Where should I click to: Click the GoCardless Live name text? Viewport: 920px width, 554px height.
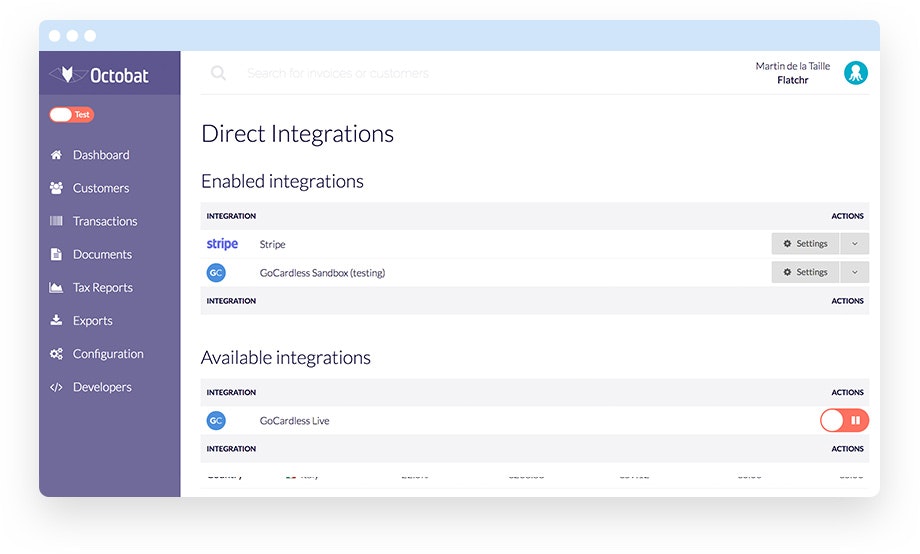pyautogui.click(x=295, y=421)
